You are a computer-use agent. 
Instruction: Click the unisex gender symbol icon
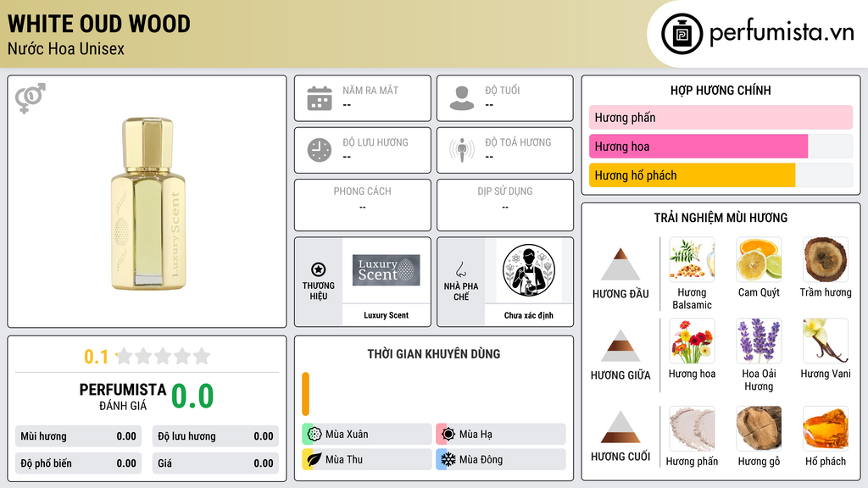(x=31, y=98)
